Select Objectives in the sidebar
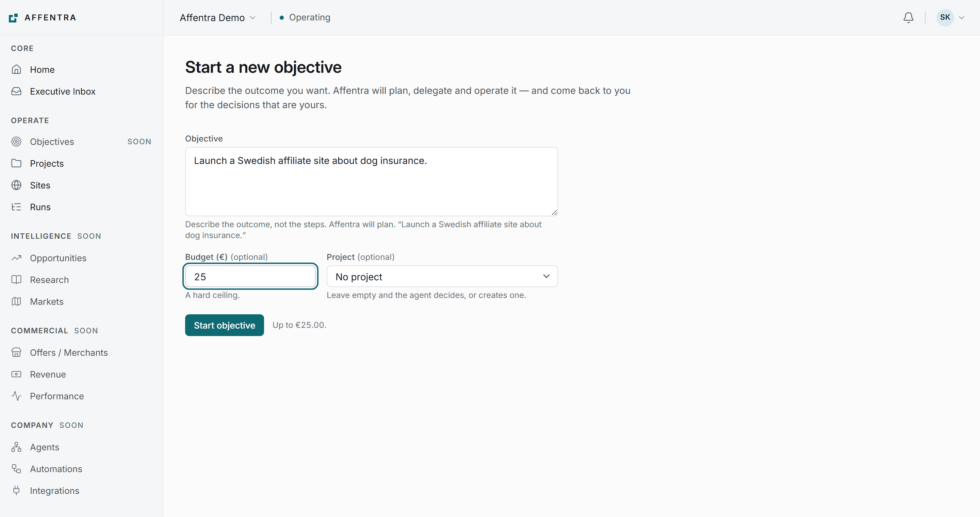Viewport: 980px width, 517px height. tap(81, 141)
